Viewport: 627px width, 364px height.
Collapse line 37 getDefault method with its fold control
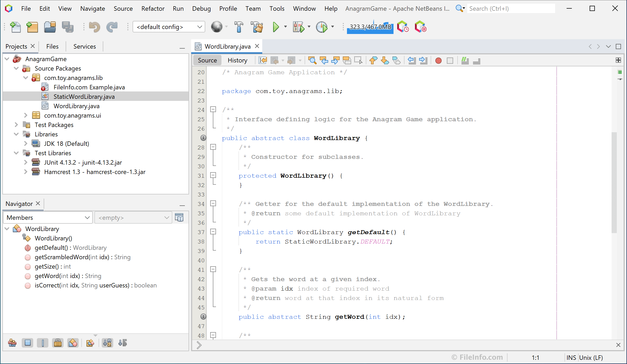213,232
